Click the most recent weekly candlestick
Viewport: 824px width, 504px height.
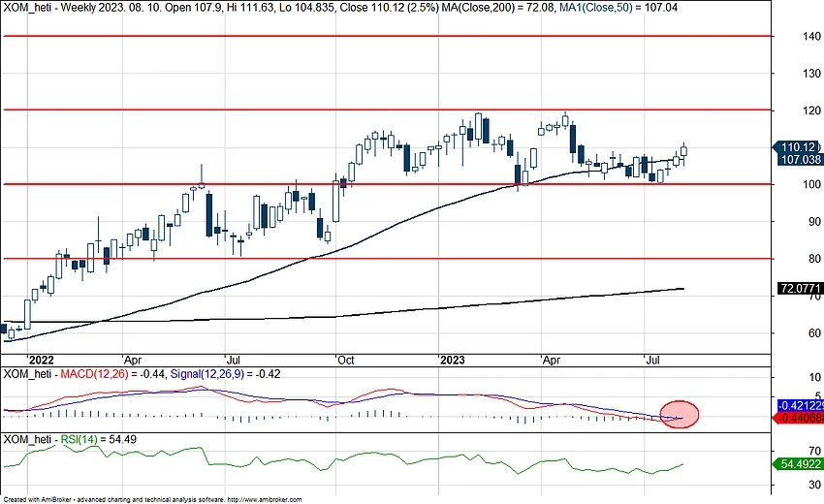(683, 149)
